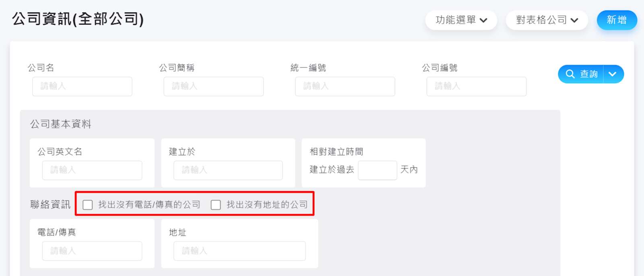Click the 公司簡稱 text field
The width and height of the screenshot is (644, 276).
click(213, 87)
